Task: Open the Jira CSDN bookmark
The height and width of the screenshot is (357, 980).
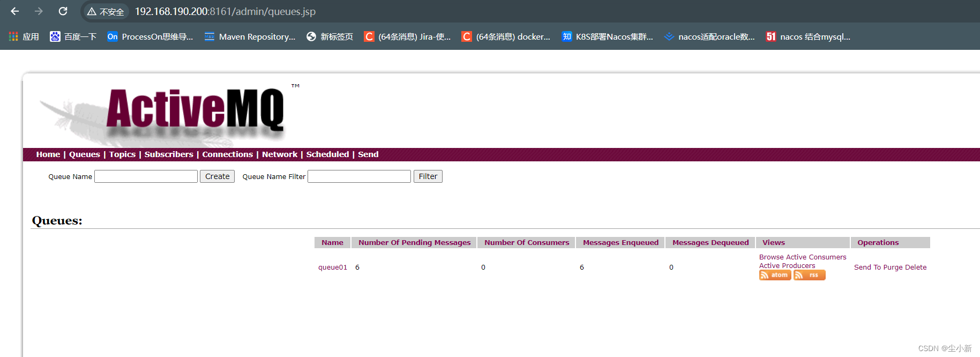Action: (x=408, y=36)
